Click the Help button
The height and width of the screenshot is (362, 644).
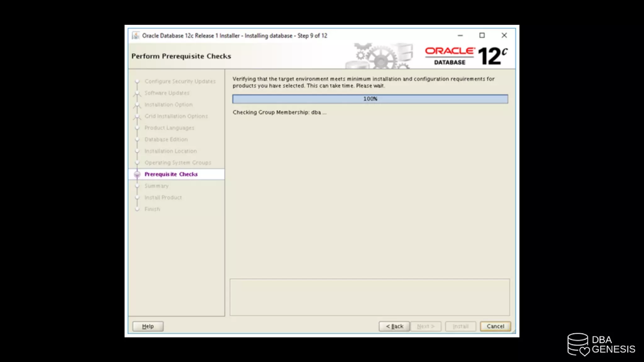tap(148, 326)
